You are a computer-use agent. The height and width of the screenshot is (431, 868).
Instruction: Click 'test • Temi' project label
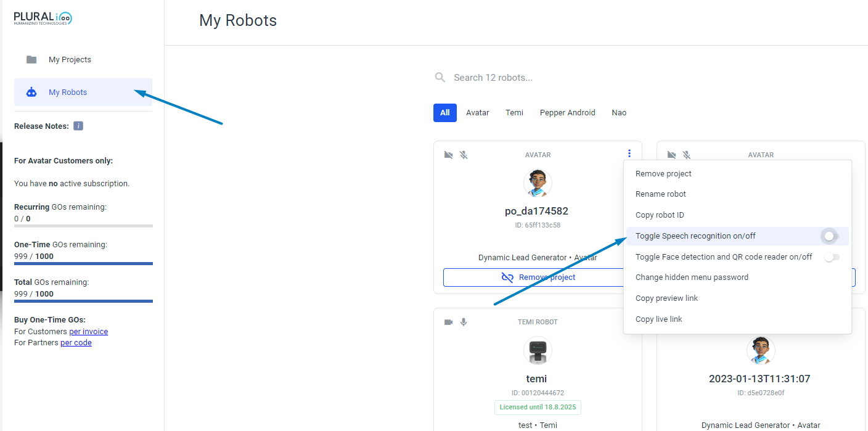(x=538, y=425)
